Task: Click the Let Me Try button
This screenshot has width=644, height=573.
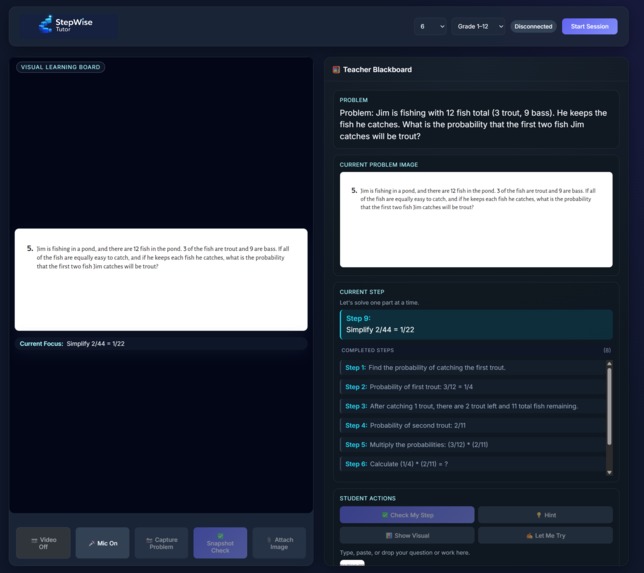Action: click(545, 536)
